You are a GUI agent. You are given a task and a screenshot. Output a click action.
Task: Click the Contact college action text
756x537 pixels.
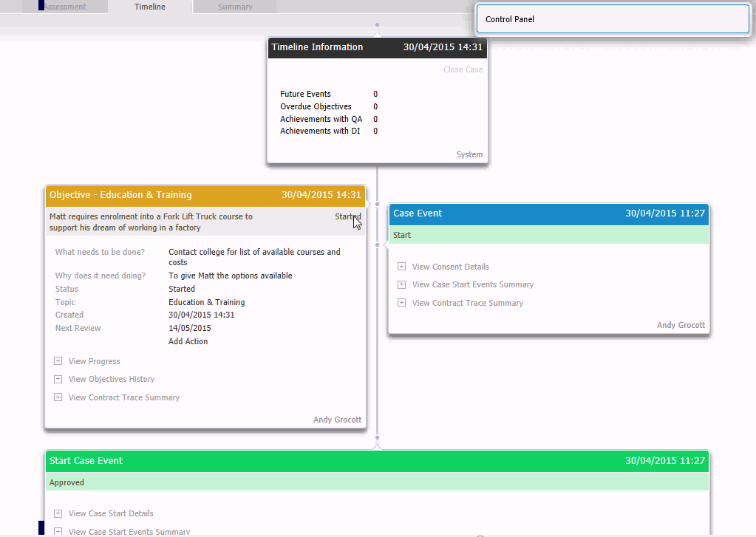pyautogui.click(x=254, y=257)
